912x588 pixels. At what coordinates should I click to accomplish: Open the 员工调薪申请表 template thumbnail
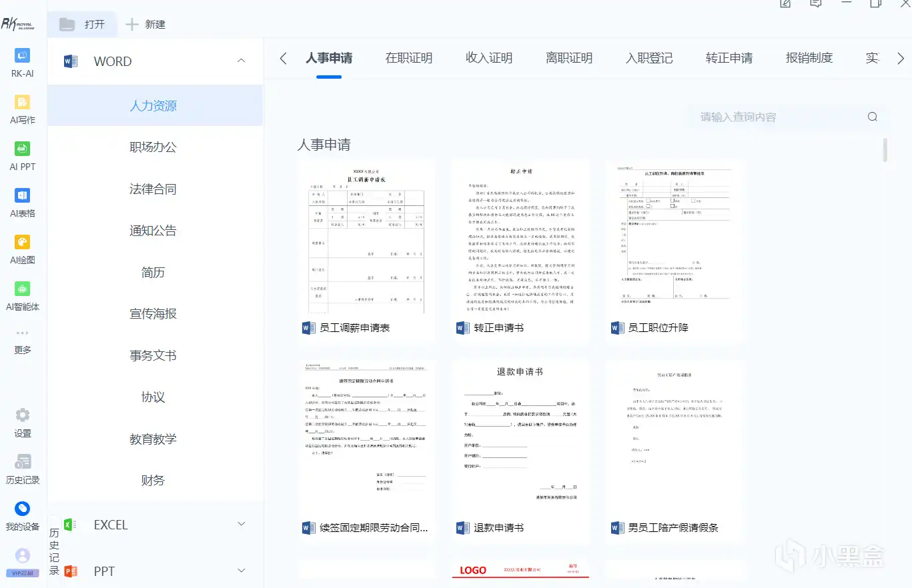[366, 238]
